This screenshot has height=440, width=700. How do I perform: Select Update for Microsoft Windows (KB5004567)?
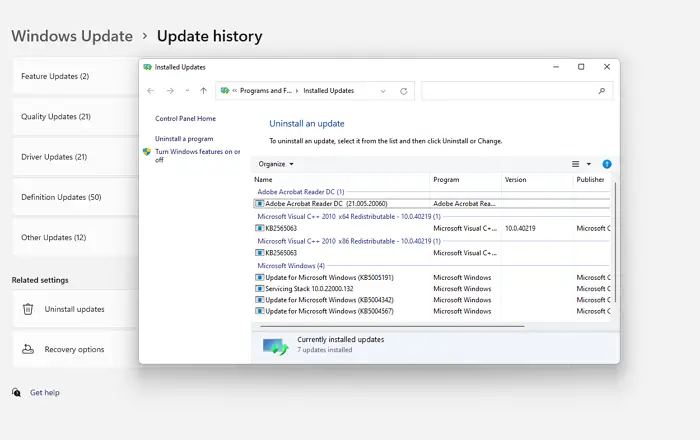point(431,311)
